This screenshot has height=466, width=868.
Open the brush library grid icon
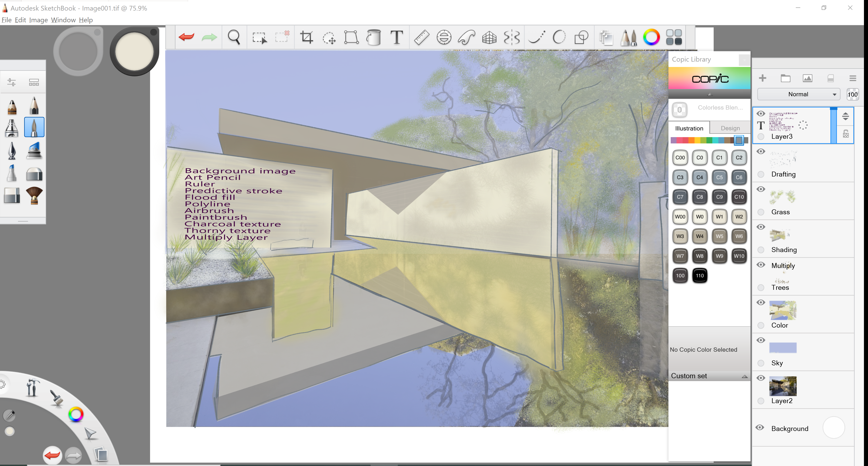click(x=34, y=82)
